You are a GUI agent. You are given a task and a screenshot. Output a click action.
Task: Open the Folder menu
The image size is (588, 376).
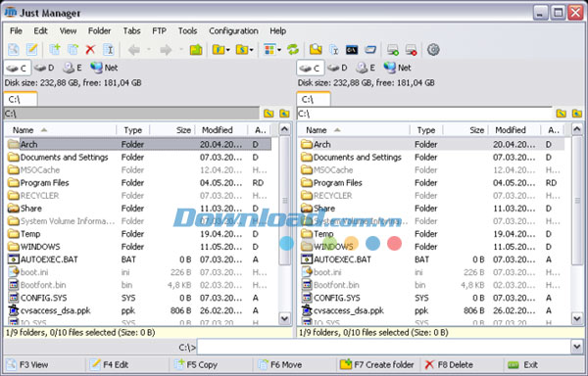click(x=99, y=31)
